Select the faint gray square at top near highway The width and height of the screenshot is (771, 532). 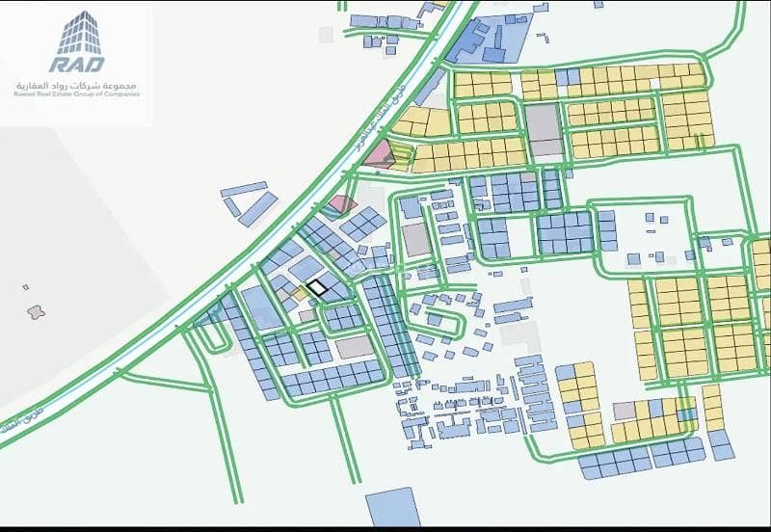click(x=326, y=35)
